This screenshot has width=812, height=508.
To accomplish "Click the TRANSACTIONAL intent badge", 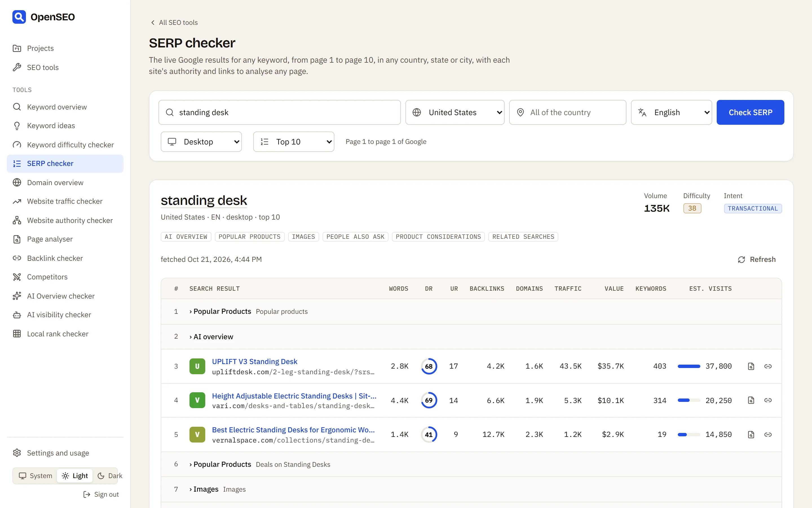I will click(x=753, y=208).
